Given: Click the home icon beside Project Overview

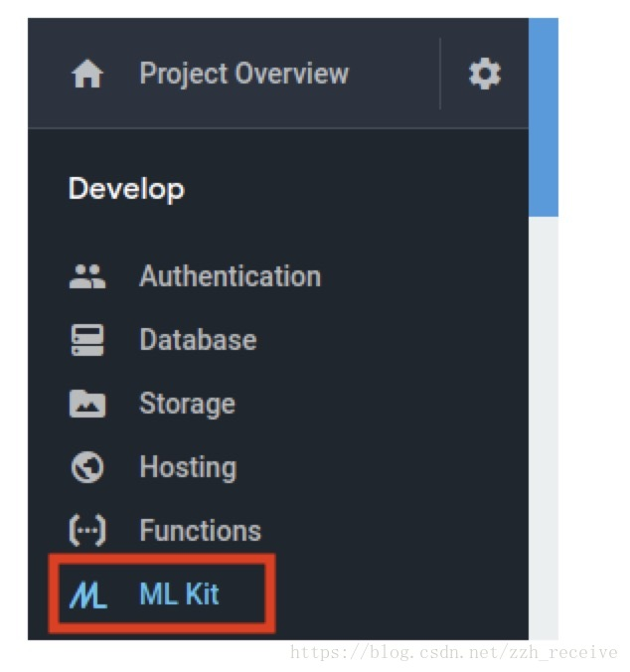Looking at the screenshot, I should point(87,74).
